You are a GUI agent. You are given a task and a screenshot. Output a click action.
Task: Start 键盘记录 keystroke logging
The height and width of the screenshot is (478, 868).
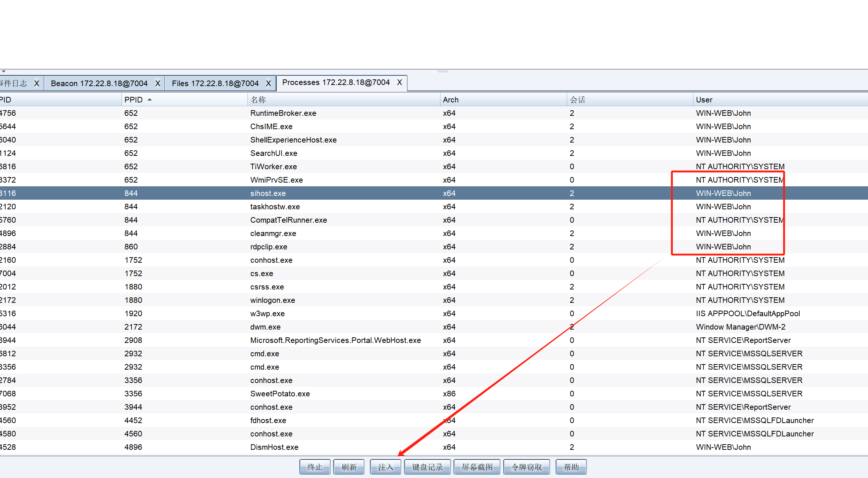pyautogui.click(x=427, y=467)
